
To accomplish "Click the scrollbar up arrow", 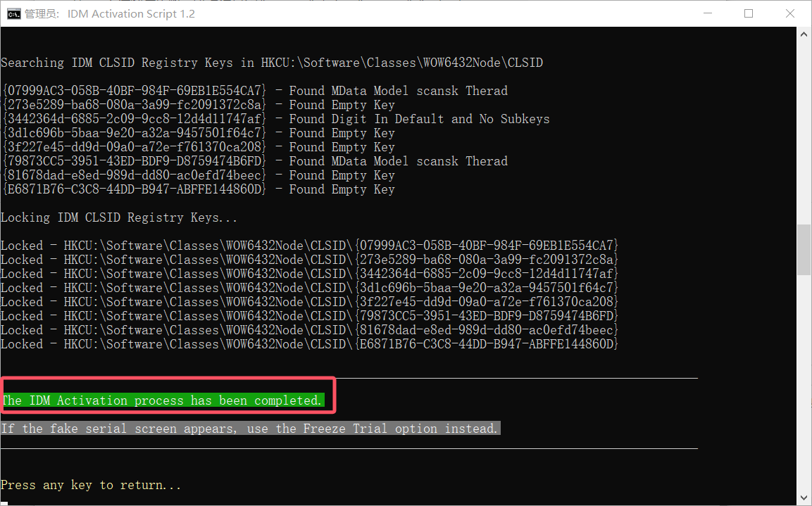I will [804, 34].
